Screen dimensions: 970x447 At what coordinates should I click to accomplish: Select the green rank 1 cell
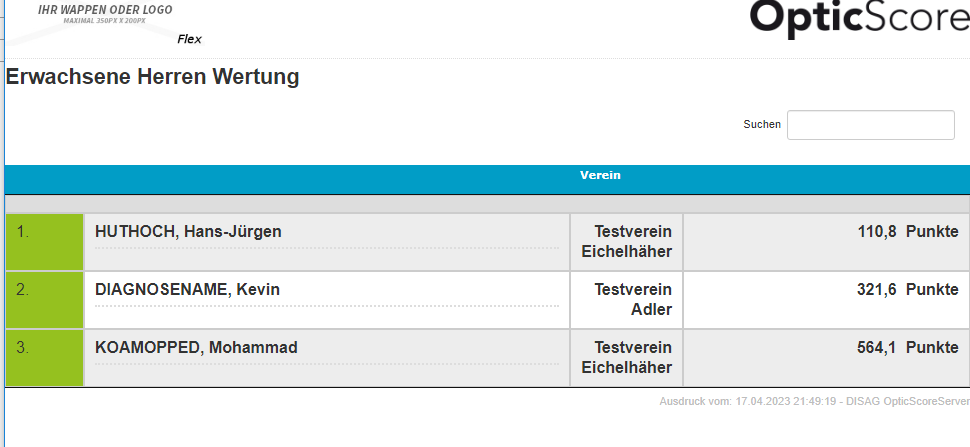[x=44, y=242]
